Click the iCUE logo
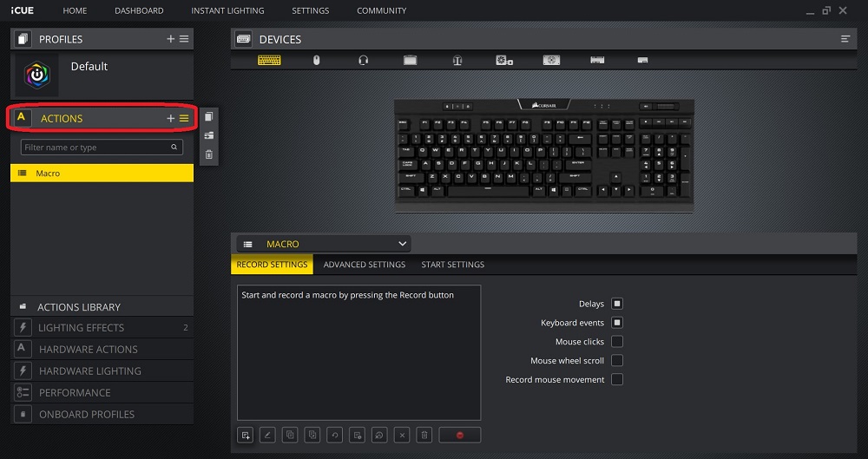The image size is (868, 459). pos(23,10)
